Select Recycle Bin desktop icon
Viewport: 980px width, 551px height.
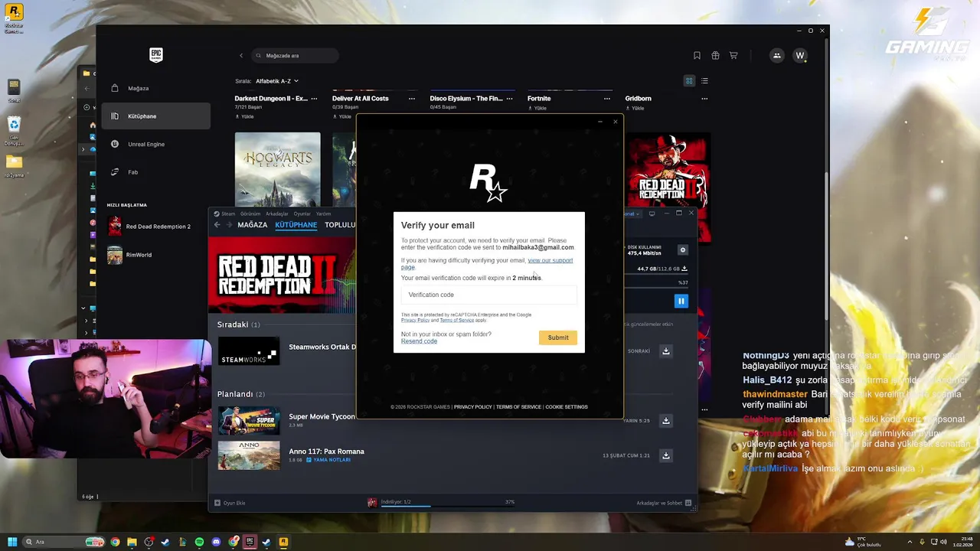tap(14, 131)
